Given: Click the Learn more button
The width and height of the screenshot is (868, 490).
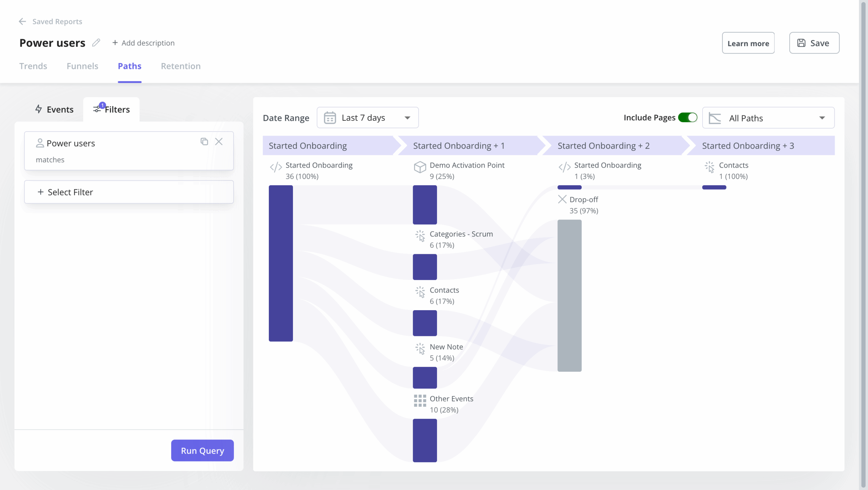Looking at the screenshot, I should (x=748, y=43).
